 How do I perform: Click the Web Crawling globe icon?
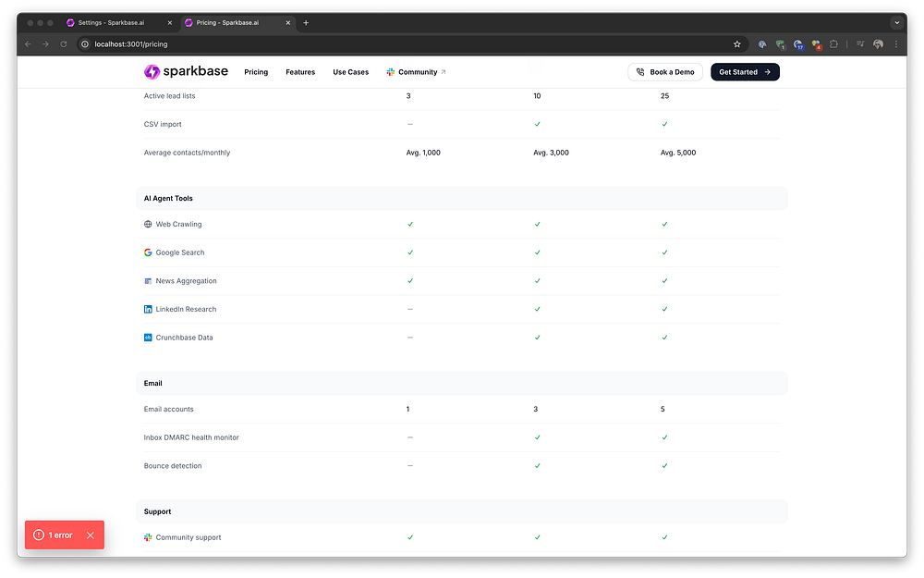click(x=148, y=224)
